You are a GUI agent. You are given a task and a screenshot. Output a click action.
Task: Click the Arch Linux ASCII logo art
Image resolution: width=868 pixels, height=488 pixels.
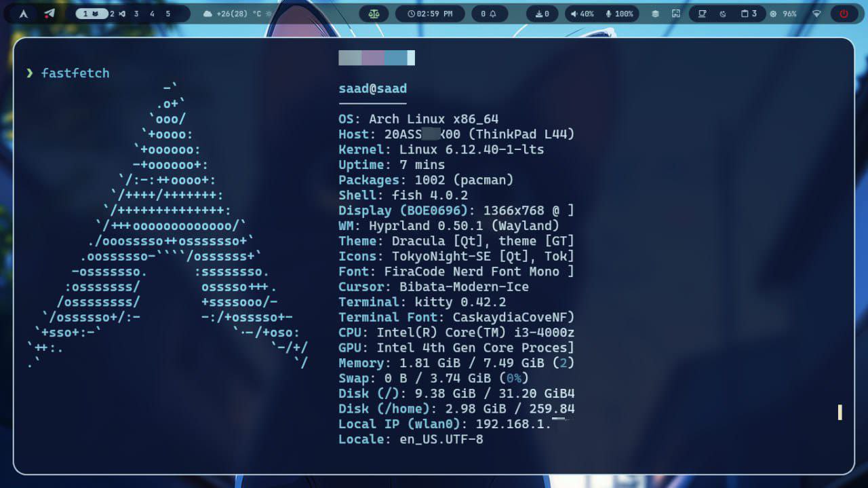[168, 225]
